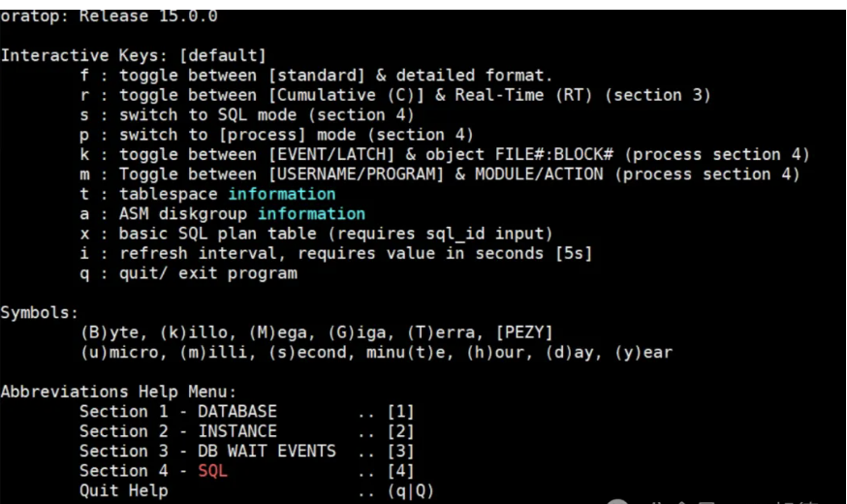Click the 'k' EVENT/LATCH toggle line
847x504 pixels.
[x=445, y=154]
